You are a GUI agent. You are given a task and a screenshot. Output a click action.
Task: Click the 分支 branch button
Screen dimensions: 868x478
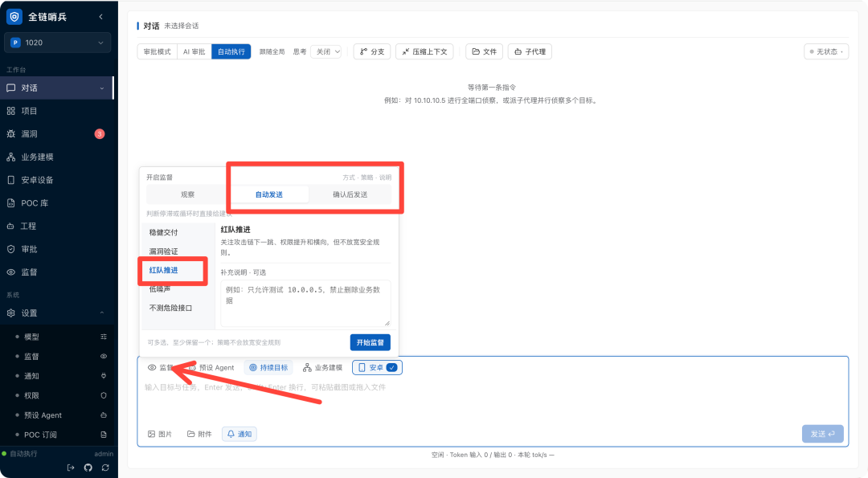[373, 51]
